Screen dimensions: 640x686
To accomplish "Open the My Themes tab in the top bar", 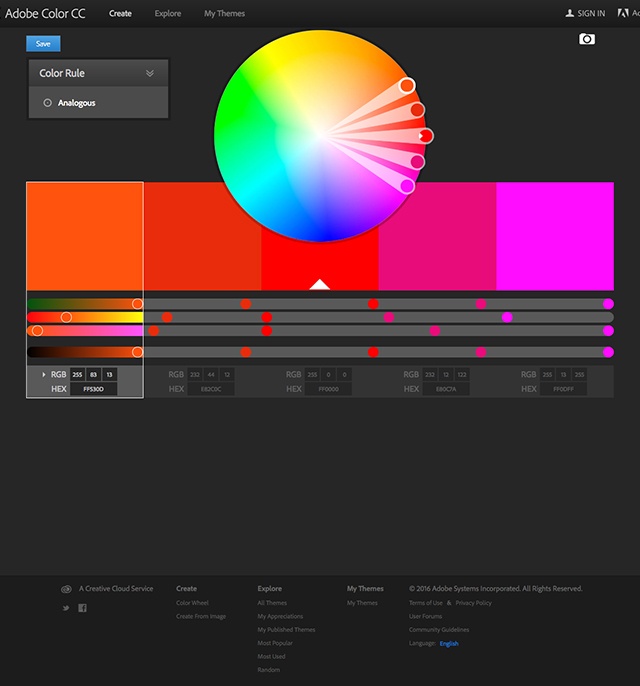I will 224,14.
